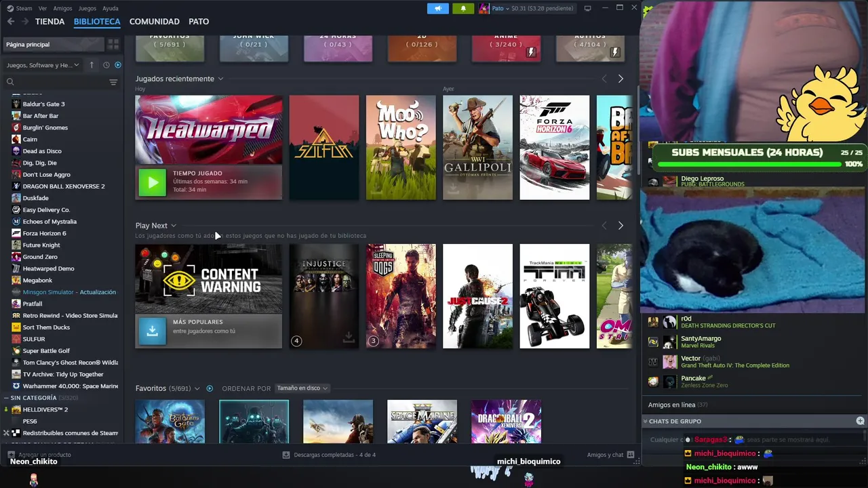The image size is (868, 488).
Task: Click the sort ascending arrow in library sidebar
Action: coord(92,65)
